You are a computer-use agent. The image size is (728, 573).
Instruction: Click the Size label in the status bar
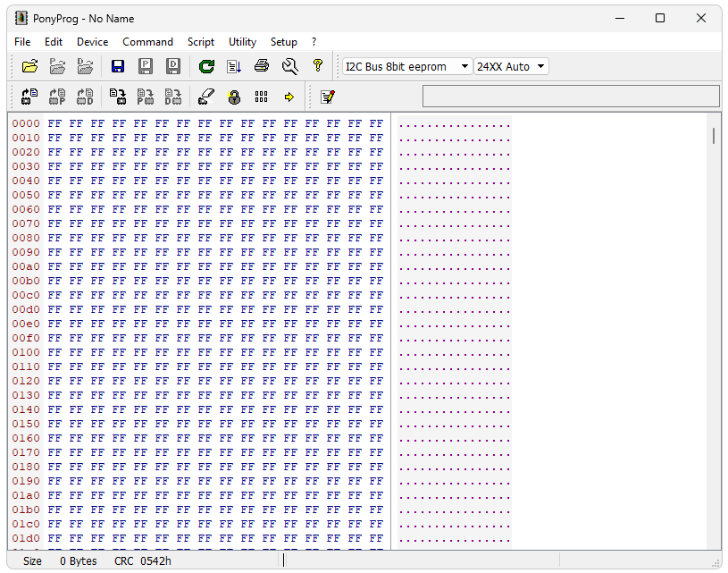coord(32,560)
